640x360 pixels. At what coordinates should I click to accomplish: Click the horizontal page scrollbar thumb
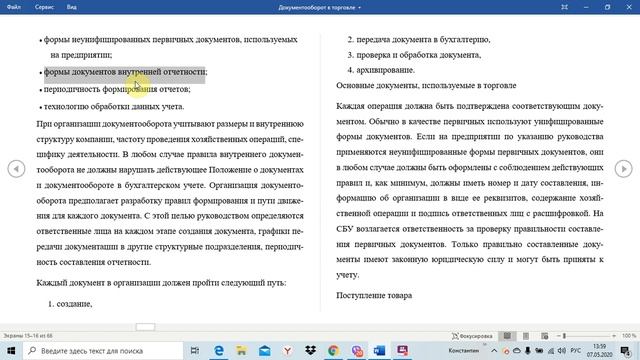click(145, 327)
